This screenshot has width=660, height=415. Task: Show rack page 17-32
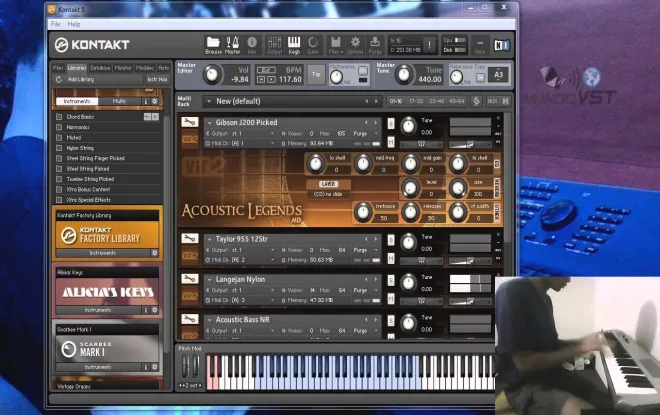[x=416, y=101]
